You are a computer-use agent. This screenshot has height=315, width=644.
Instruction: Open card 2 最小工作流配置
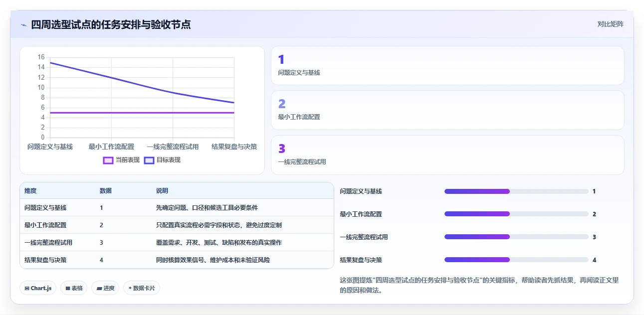[x=447, y=110]
